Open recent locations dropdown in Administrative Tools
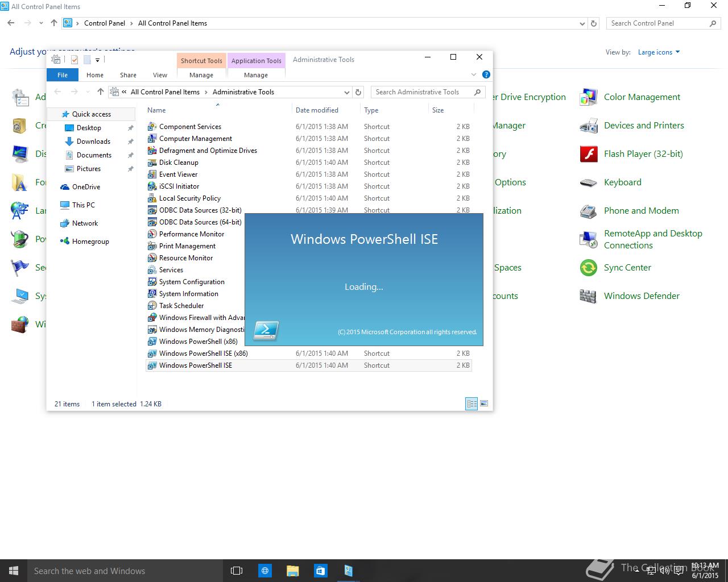The image size is (728, 582). click(88, 92)
